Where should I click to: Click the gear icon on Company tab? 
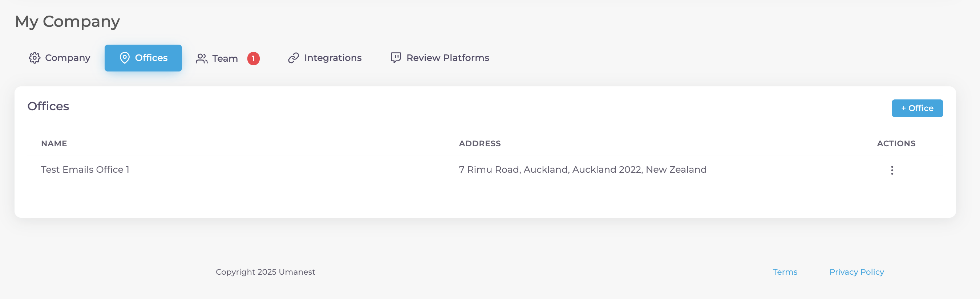click(34, 58)
